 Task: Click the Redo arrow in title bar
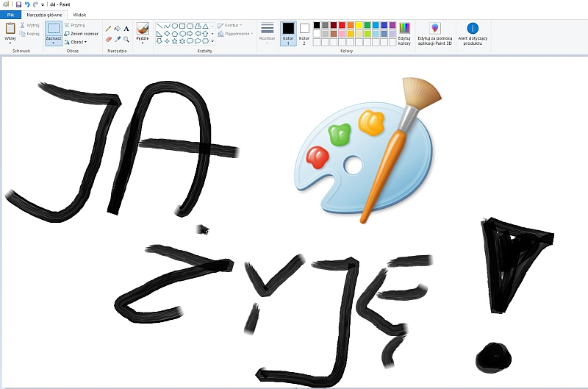[35, 4]
